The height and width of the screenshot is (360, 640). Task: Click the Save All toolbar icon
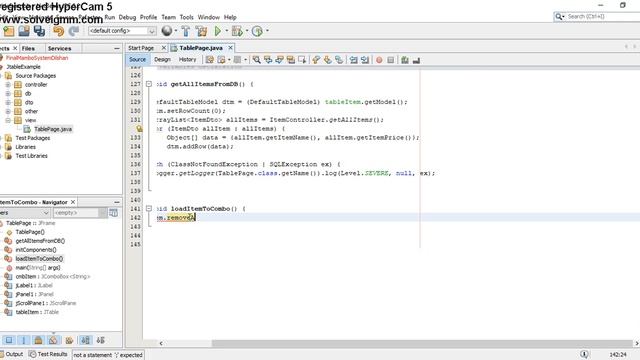[x=39, y=31]
